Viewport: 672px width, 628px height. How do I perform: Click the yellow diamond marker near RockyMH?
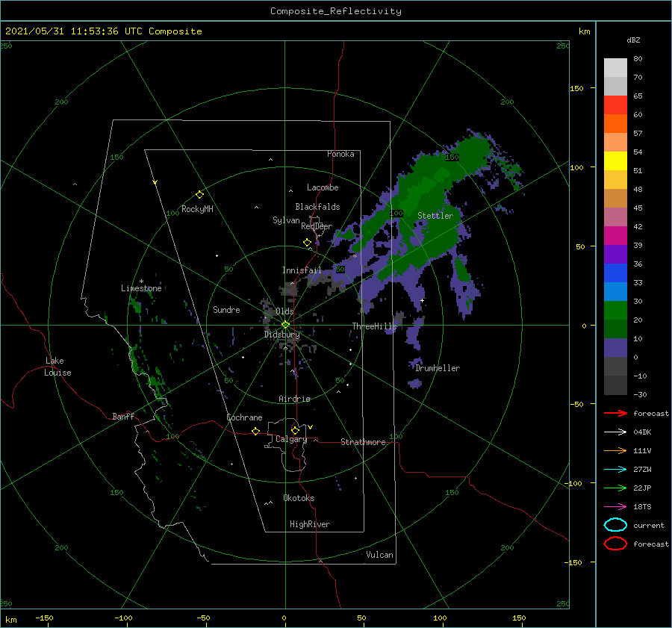click(x=199, y=195)
